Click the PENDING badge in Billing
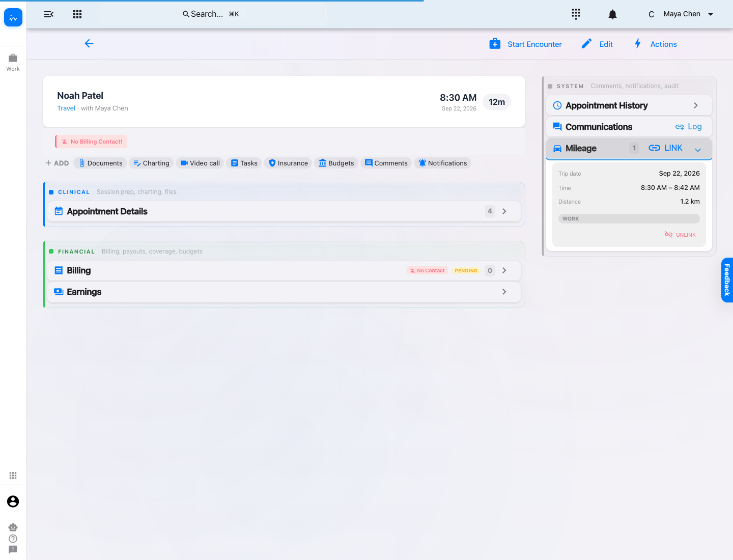The height and width of the screenshot is (560, 733). pos(466,271)
